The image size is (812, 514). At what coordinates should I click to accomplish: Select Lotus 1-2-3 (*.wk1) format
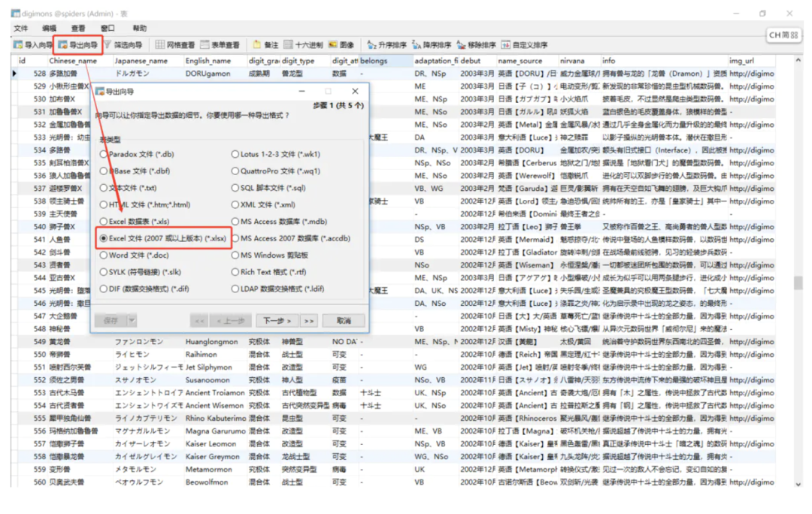[x=276, y=154]
